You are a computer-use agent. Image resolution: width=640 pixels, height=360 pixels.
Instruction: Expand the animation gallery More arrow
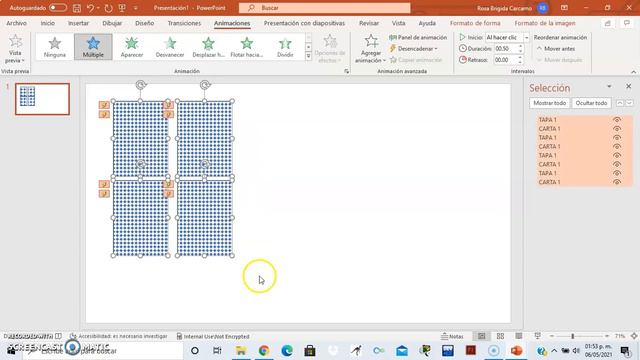pos(308,56)
